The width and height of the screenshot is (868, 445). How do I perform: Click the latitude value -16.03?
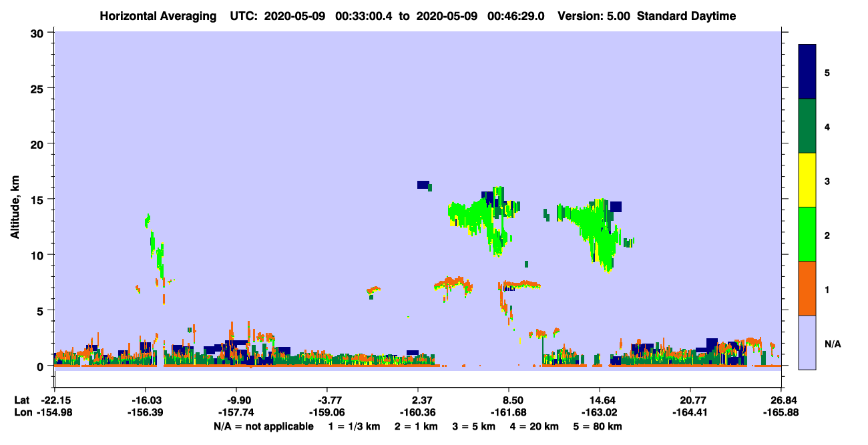(x=145, y=400)
